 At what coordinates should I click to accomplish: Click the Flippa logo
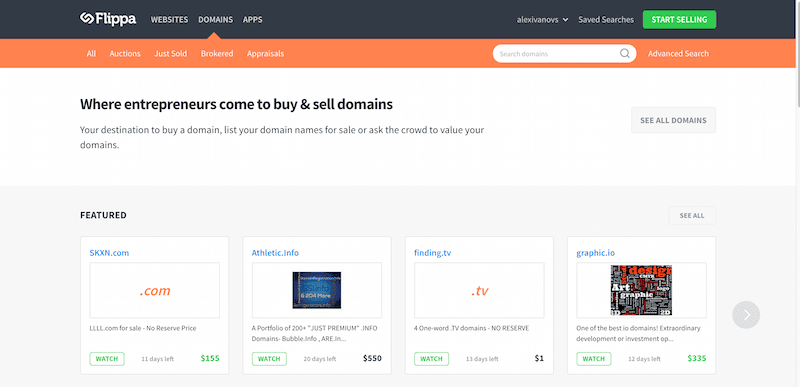tap(108, 19)
